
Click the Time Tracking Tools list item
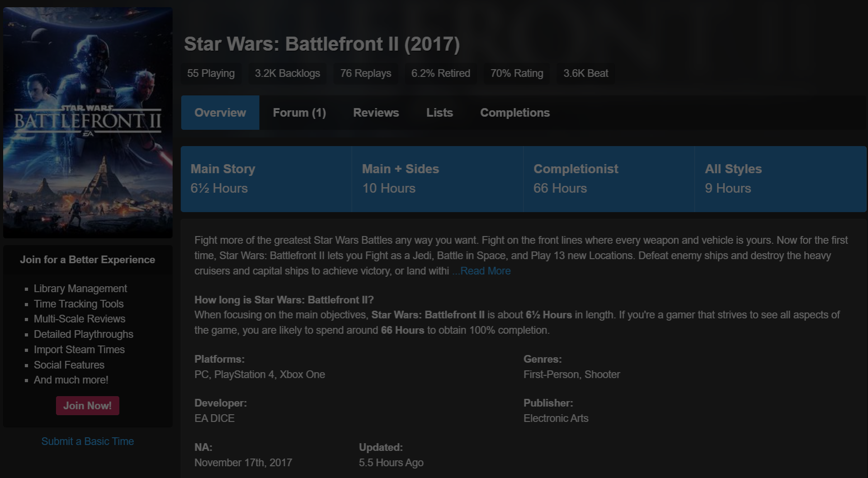click(79, 304)
